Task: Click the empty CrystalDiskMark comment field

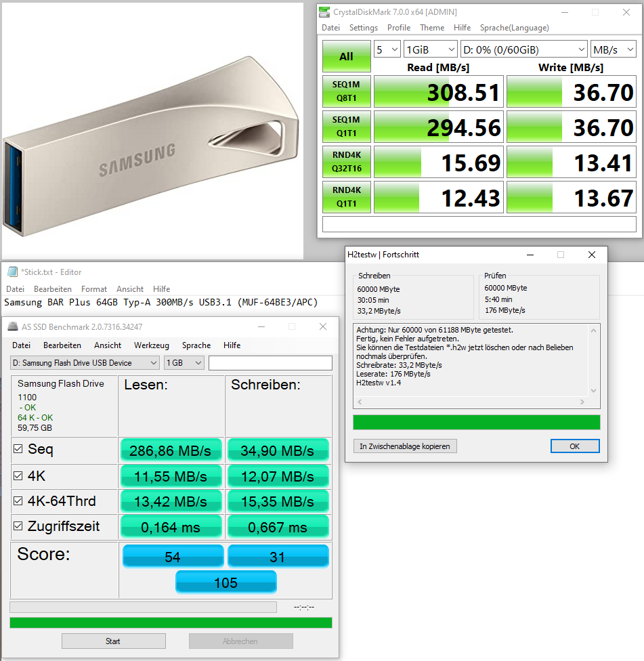Action: 479,224
